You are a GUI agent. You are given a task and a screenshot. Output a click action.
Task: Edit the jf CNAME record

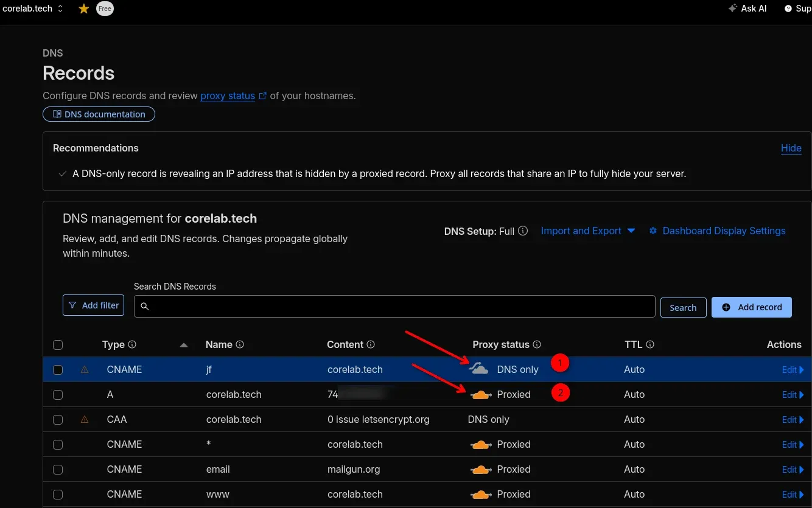click(793, 370)
